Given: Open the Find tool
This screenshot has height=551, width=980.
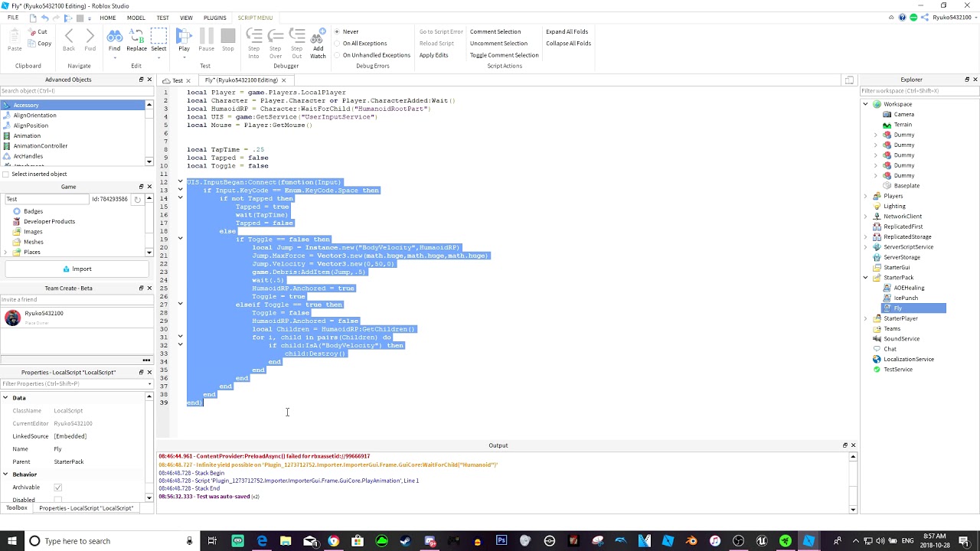Looking at the screenshot, I should 114,40.
